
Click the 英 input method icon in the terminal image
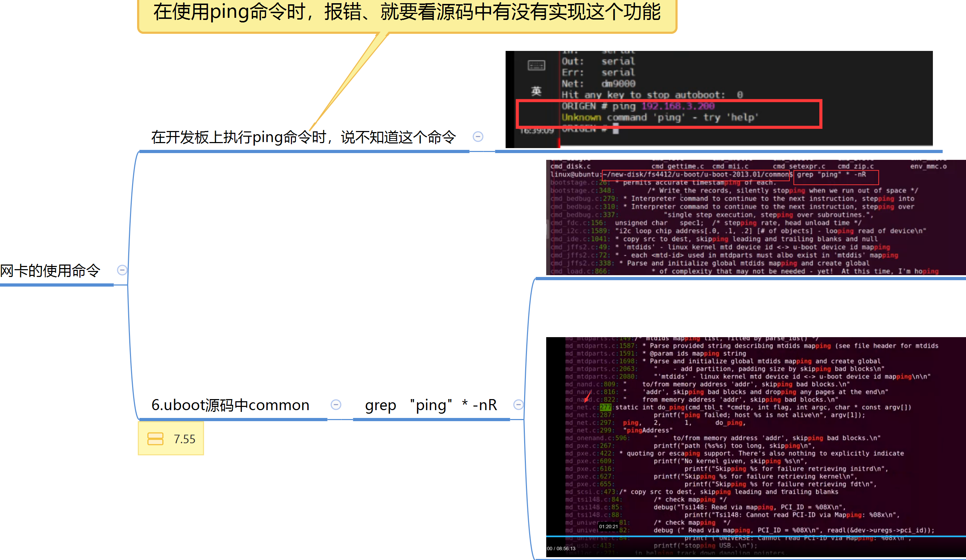click(536, 91)
